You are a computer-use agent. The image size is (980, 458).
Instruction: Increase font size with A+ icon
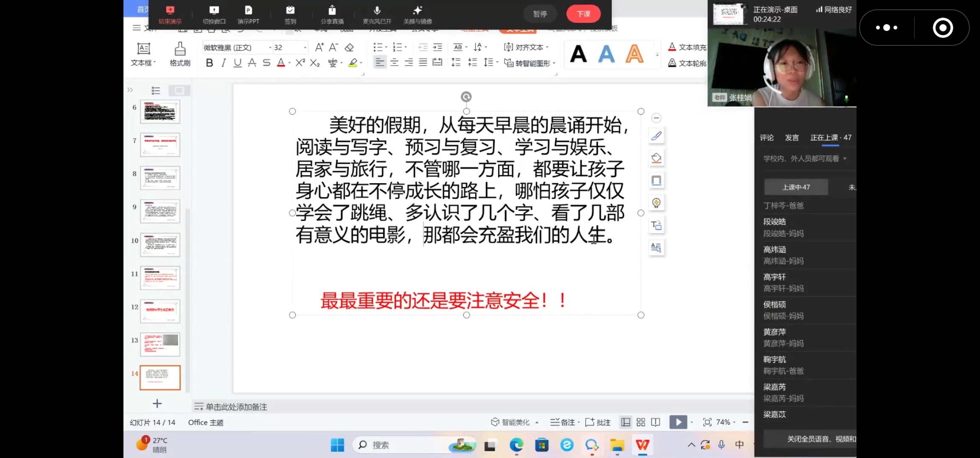pyautogui.click(x=319, y=47)
